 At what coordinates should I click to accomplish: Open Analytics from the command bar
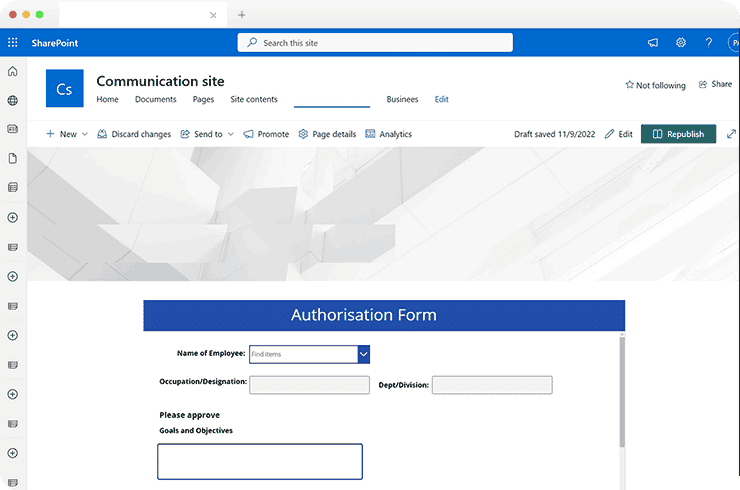point(388,134)
